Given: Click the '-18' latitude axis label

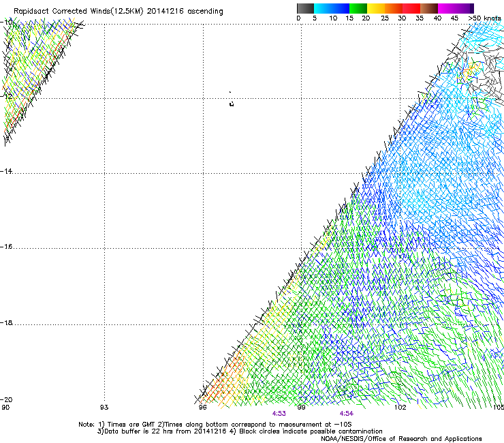Looking at the screenshot, I should click(x=6, y=322).
